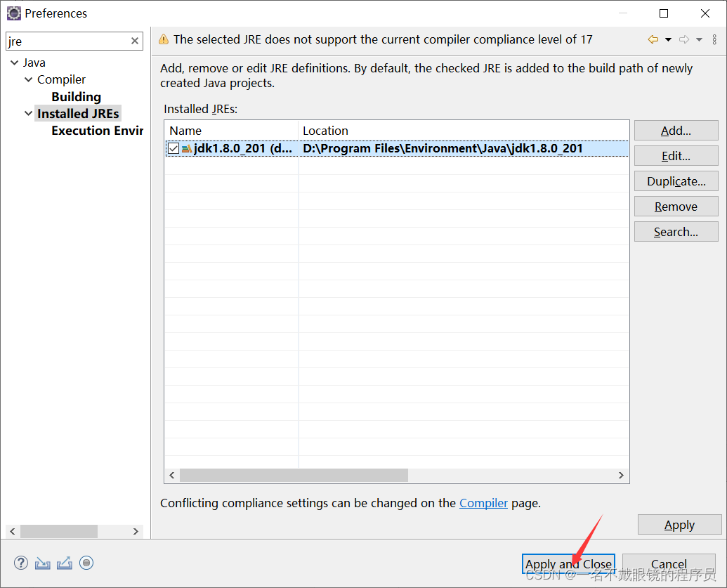This screenshot has height=588, width=727.
Task: Click the Preferences window app icon
Action: pyautogui.click(x=14, y=13)
